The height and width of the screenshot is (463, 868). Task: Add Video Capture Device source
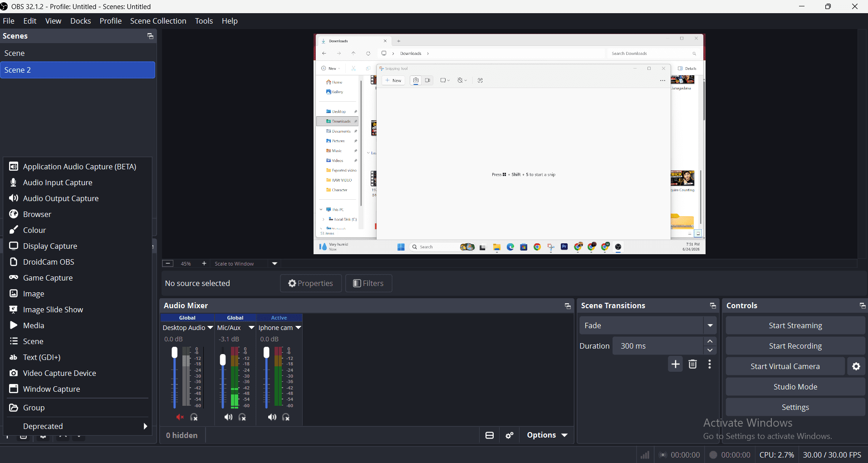point(78,373)
